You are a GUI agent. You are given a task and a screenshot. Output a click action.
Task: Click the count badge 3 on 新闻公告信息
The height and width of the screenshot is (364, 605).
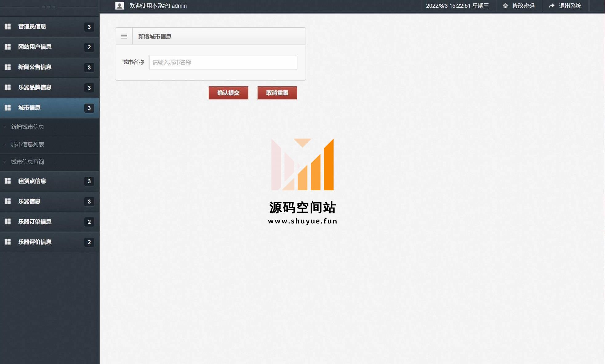click(x=89, y=68)
